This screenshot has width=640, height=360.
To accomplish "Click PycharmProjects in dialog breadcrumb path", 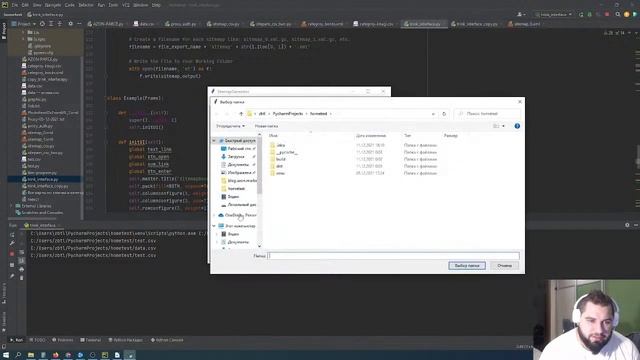I will [288, 114].
